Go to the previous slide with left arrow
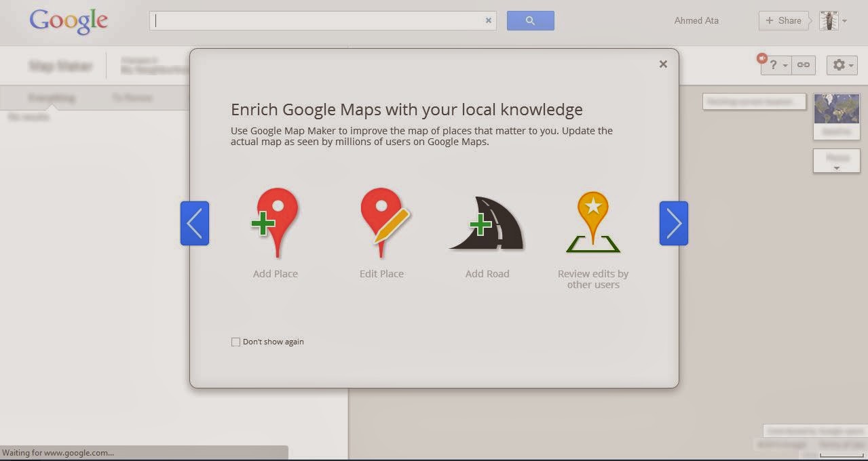Viewport: 868px width, 461px height. [x=195, y=223]
